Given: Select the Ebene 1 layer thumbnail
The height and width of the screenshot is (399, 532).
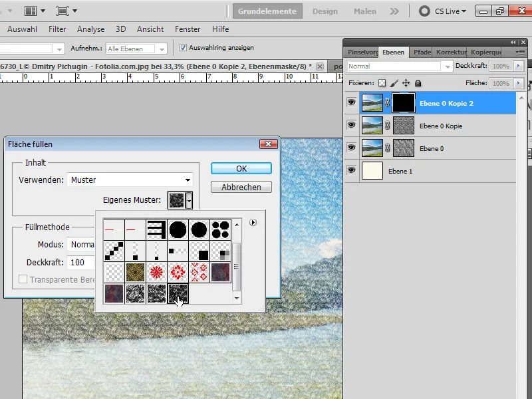Looking at the screenshot, I should click(372, 171).
